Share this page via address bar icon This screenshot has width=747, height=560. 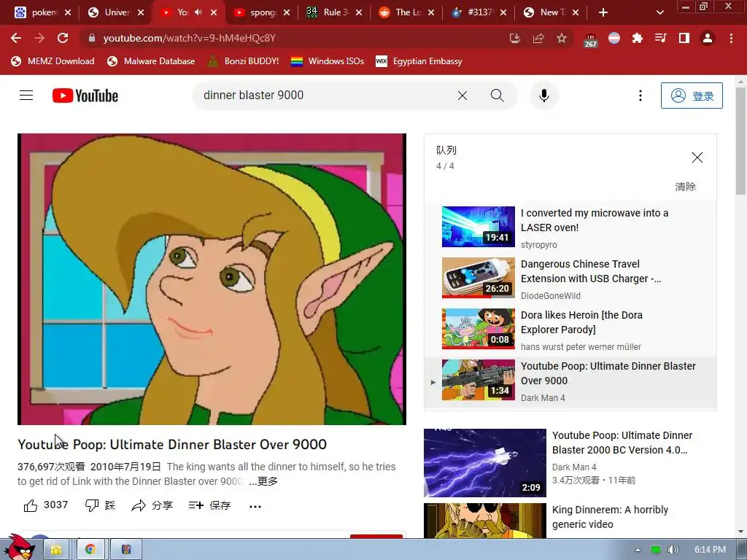pos(538,38)
